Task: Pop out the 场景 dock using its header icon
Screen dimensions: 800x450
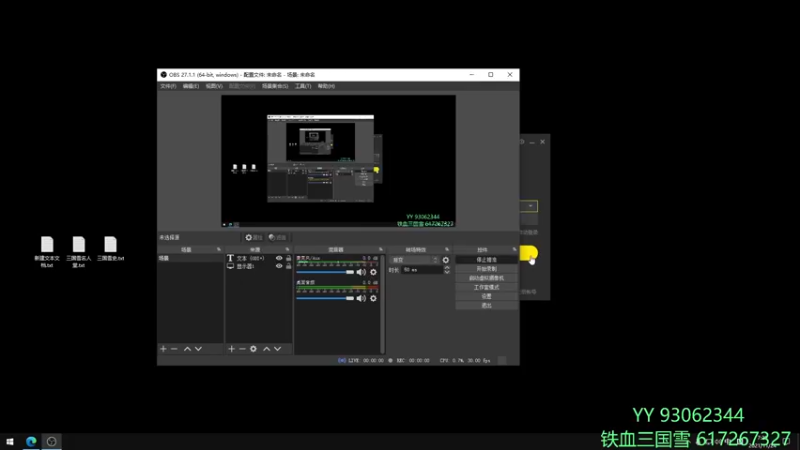Action: coord(219,249)
